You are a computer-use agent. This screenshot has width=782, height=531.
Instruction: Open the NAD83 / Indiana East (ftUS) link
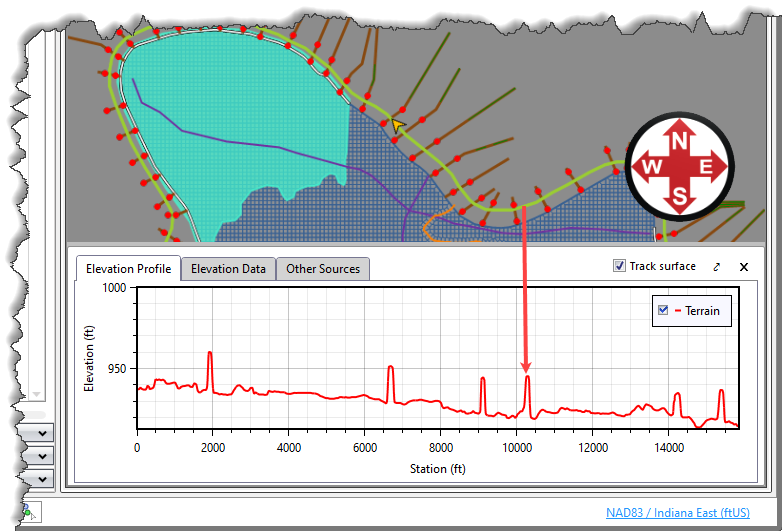tap(678, 513)
